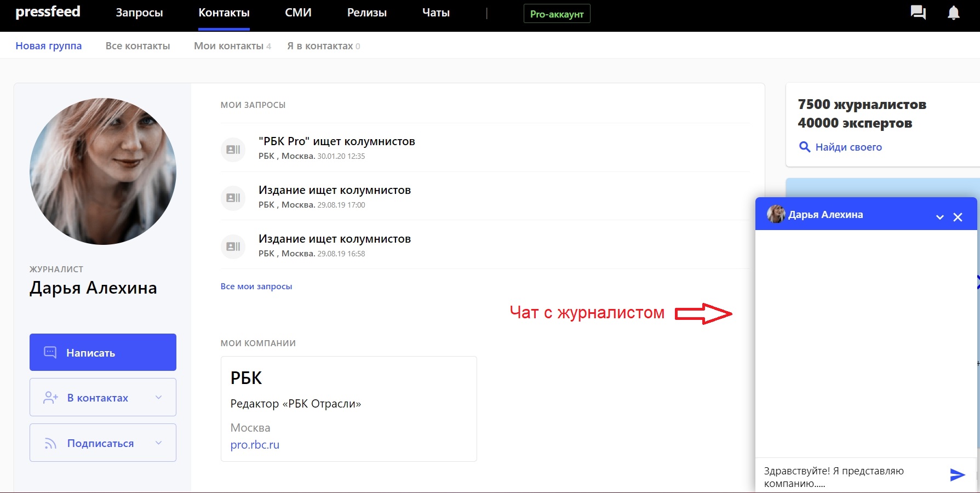Collapse the chat window using chevron
Image resolution: width=980 pixels, height=493 pixels.
point(940,217)
